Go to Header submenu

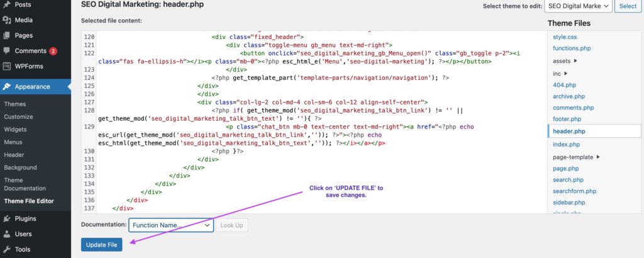point(14,155)
